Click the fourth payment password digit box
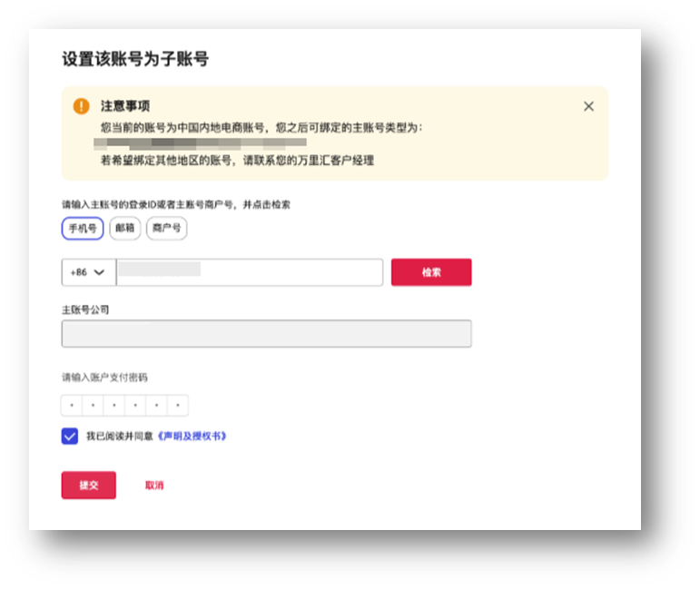This screenshot has width=700, height=589. [135, 406]
